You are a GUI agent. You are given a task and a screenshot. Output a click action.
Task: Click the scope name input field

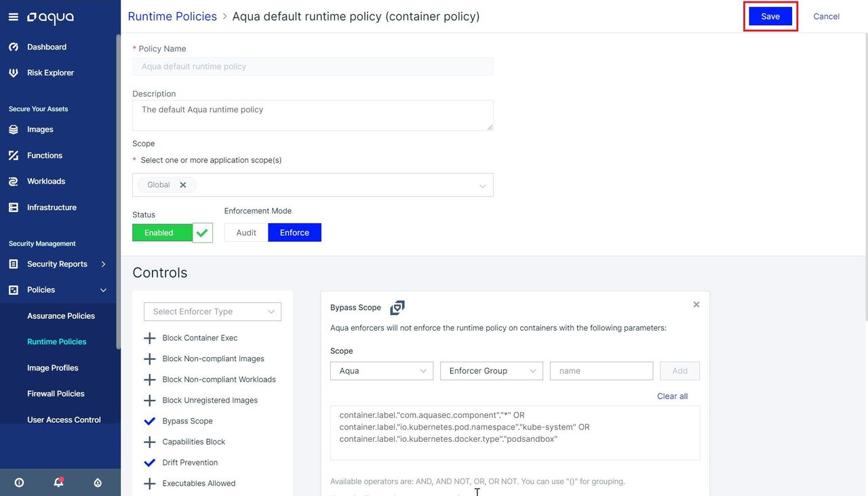tap(601, 371)
